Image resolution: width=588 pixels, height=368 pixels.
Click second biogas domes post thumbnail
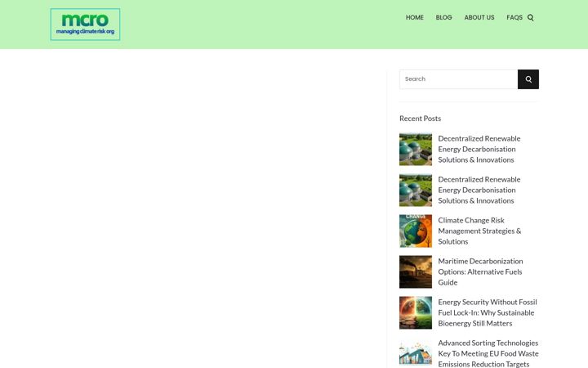point(416,190)
